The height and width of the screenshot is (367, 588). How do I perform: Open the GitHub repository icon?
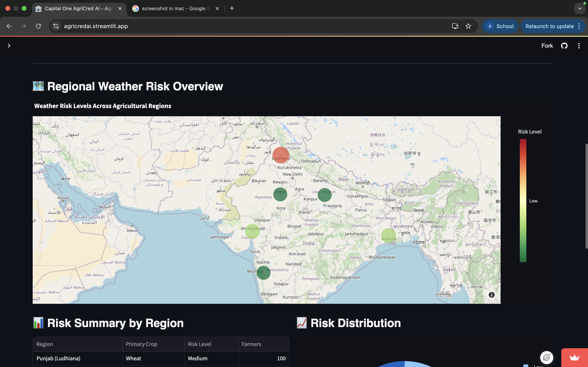tap(564, 46)
